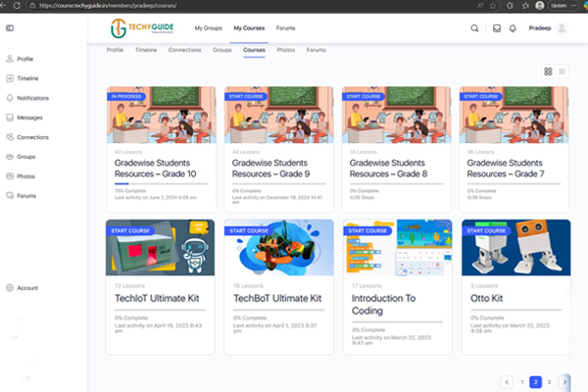Select pagination page 2
Viewport: 588px width, 392px height.
[535, 382]
